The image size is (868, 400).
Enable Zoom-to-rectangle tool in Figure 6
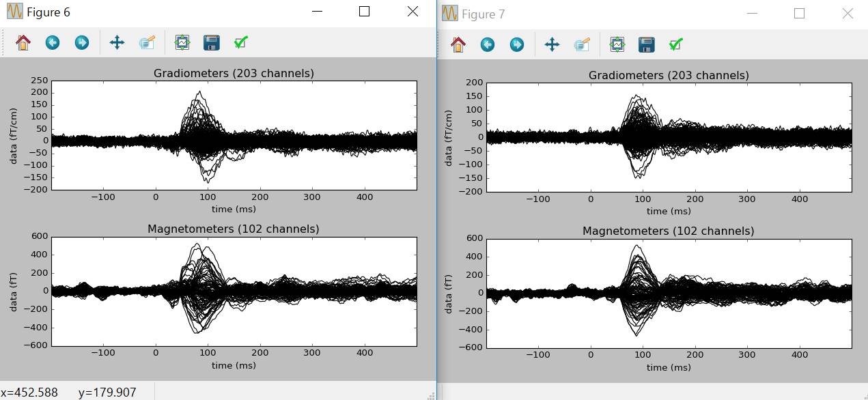click(147, 43)
